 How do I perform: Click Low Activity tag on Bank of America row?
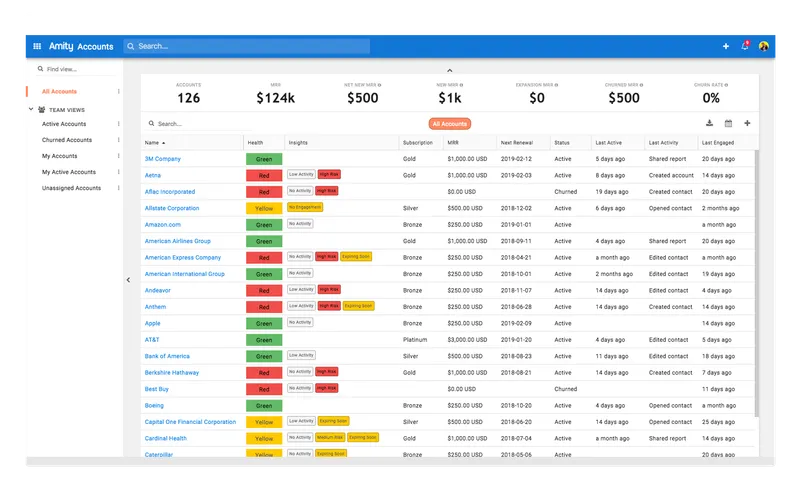301,355
